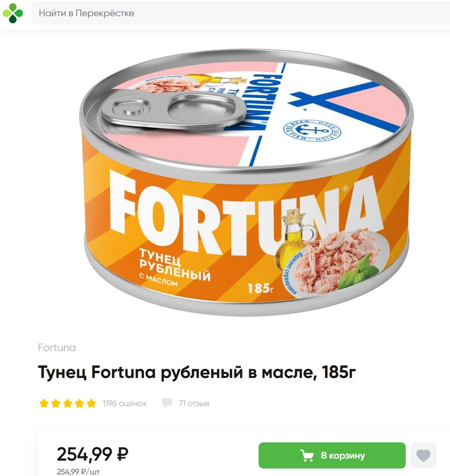Open the Fortuna brand link
The width and height of the screenshot is (450, 476).
tap(57, 347)
